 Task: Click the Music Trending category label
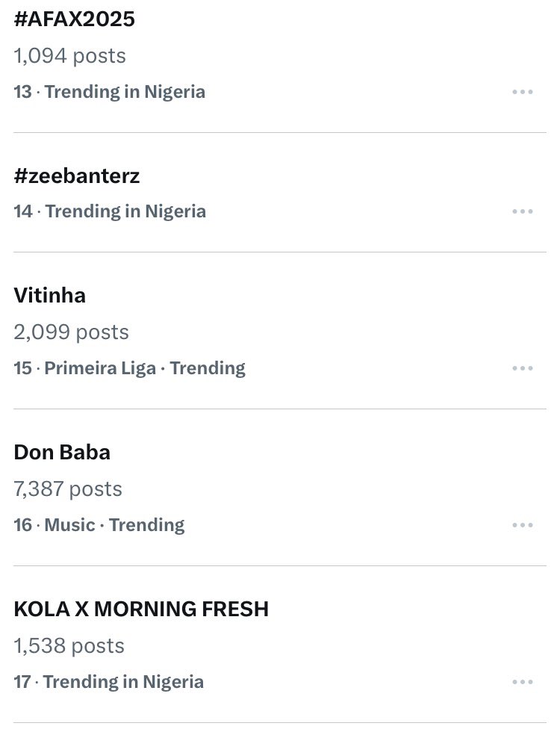pos(114,525)
